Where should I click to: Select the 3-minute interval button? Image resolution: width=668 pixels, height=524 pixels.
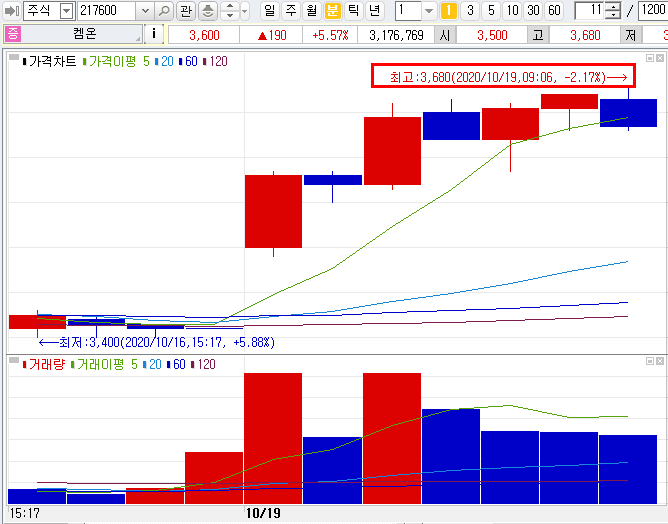[470, 10]
